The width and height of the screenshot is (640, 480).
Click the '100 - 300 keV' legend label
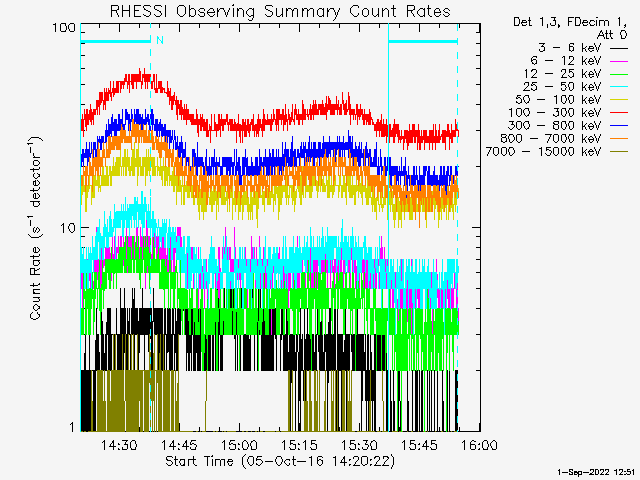[x=555, y=113]
